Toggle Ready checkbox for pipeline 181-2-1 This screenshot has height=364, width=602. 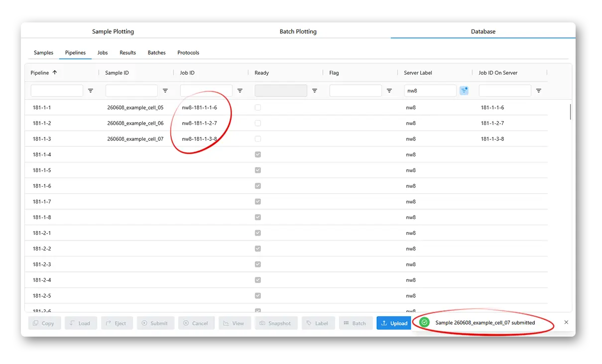click(258, 233)
